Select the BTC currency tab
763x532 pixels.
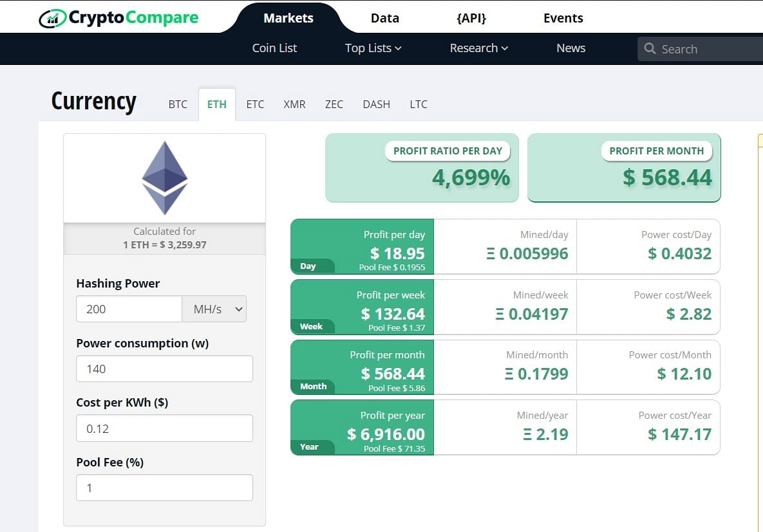click(x=178, y=104)
